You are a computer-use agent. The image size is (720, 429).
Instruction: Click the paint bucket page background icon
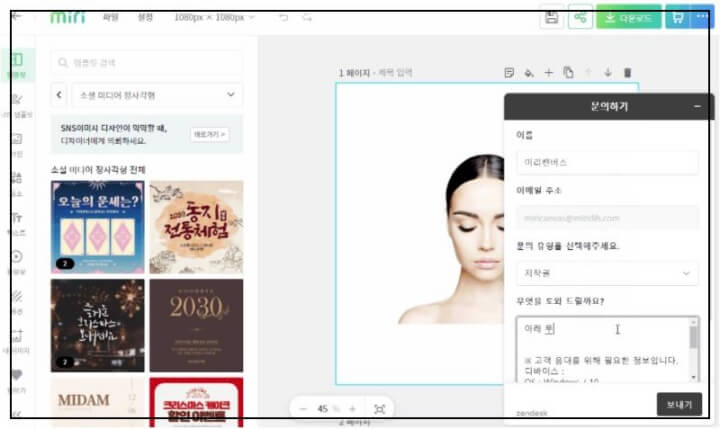529,73
